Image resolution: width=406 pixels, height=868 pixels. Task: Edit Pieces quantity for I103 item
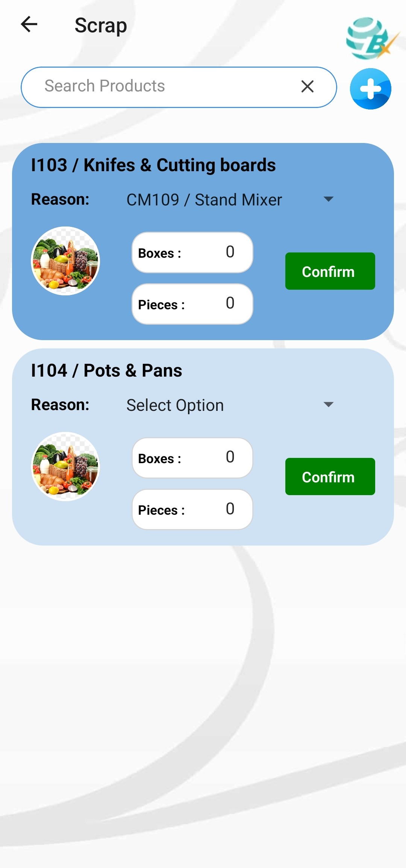[x=192, y=304]
